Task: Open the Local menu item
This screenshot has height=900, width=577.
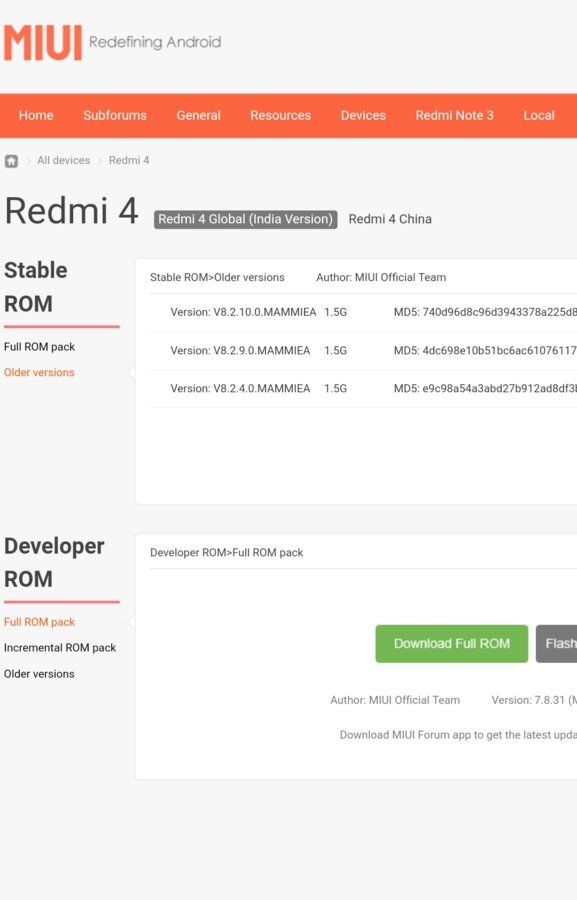Action: (x=539, y=115)
